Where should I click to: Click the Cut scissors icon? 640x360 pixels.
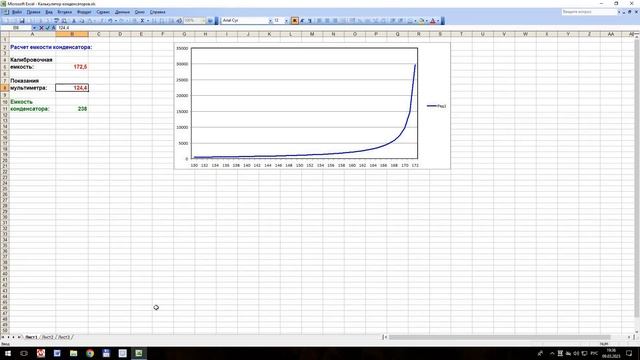73,20
